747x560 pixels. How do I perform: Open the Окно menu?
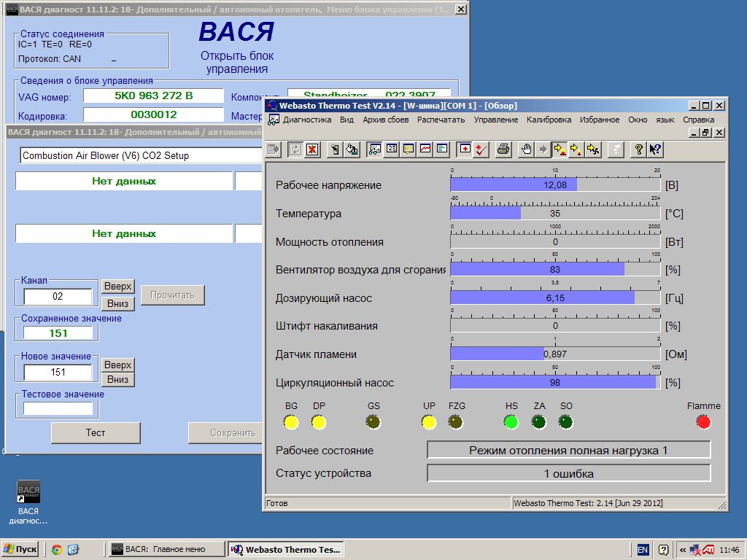click(638, 120)
